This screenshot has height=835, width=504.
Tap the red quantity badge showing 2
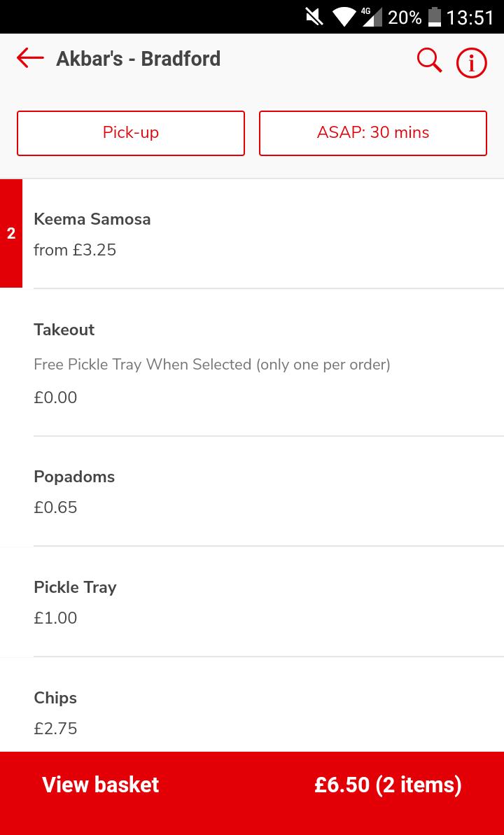(x=11, y=234)
